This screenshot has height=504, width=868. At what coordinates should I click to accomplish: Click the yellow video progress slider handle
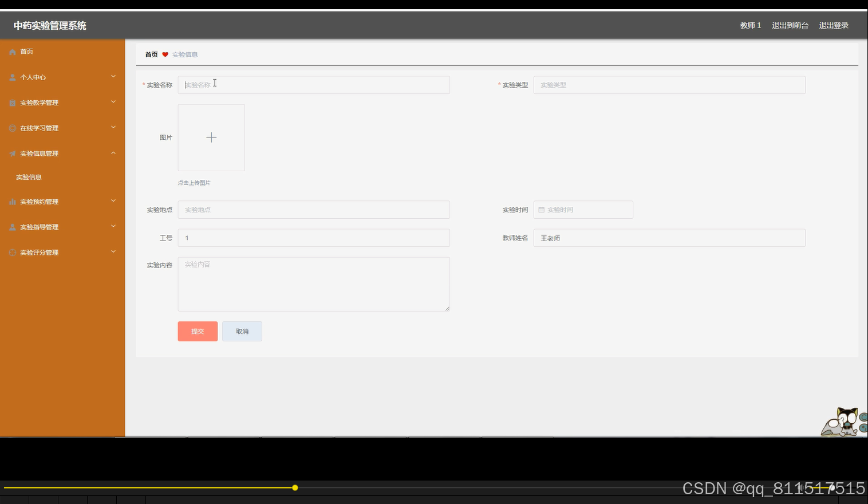tap(295, 488)
